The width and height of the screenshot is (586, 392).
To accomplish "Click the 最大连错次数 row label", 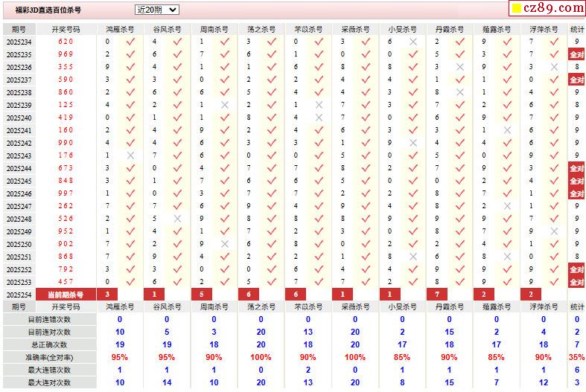I will point(49,370).
